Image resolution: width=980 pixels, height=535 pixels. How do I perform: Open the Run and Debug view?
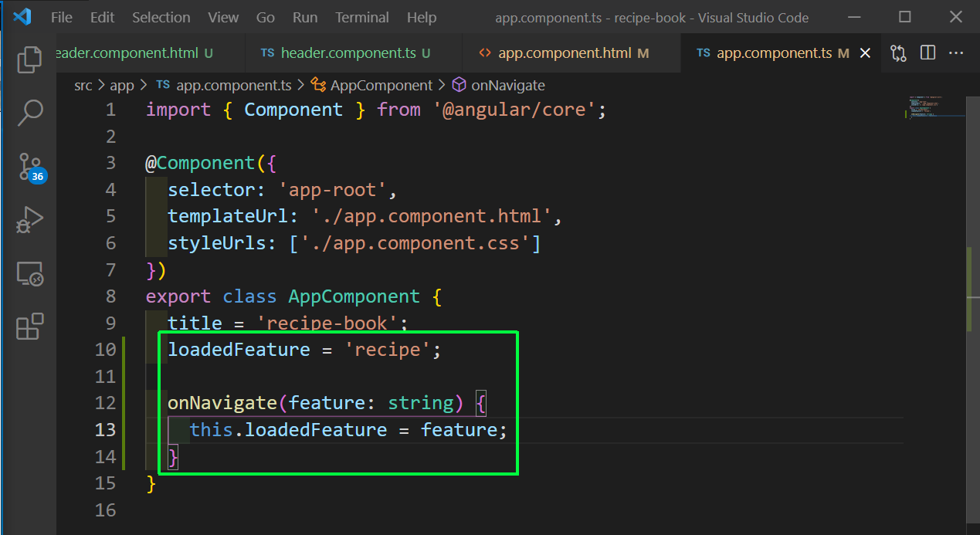pos(29,220)
